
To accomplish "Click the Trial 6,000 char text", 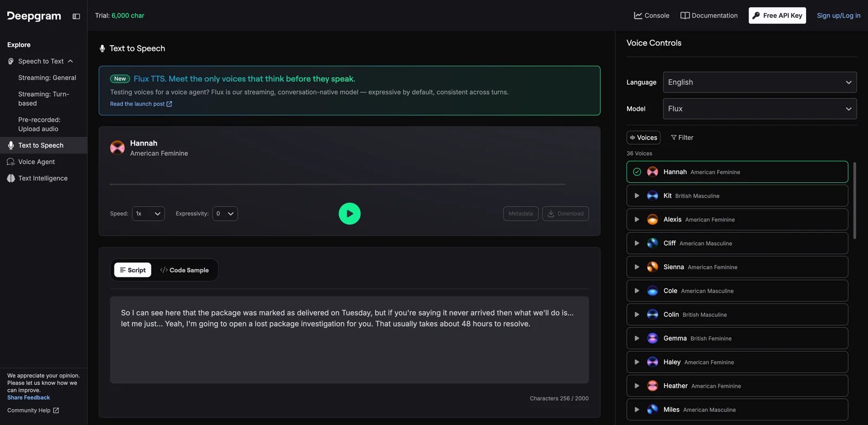I will click(119, 16).
